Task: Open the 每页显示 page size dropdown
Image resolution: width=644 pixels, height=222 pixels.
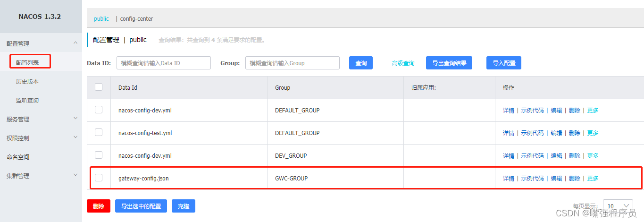Action: [618, 206]
